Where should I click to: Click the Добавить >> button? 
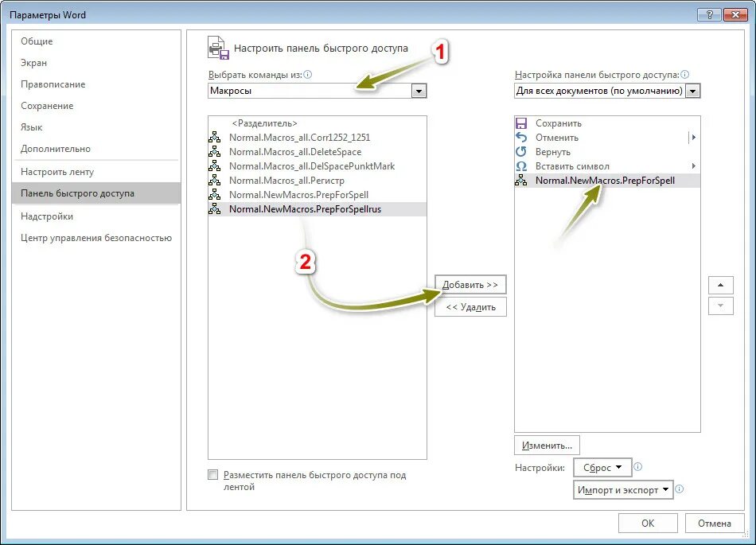pos(470,285)
